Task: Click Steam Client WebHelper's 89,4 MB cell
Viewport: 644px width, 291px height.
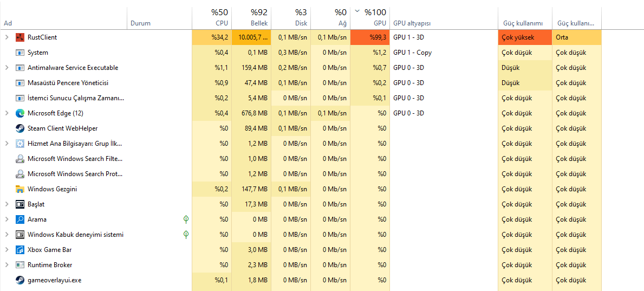Action: coord(251,128)
